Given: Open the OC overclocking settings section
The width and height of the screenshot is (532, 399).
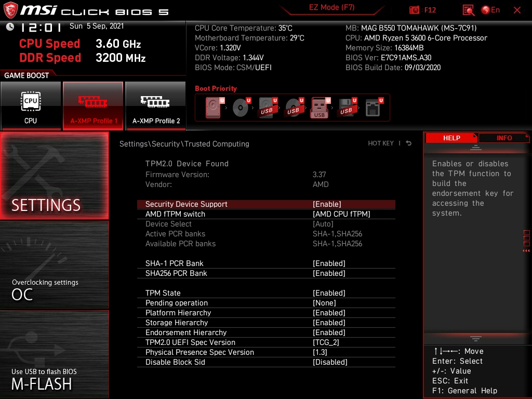Looking at the screenshot, I should 55,265.
